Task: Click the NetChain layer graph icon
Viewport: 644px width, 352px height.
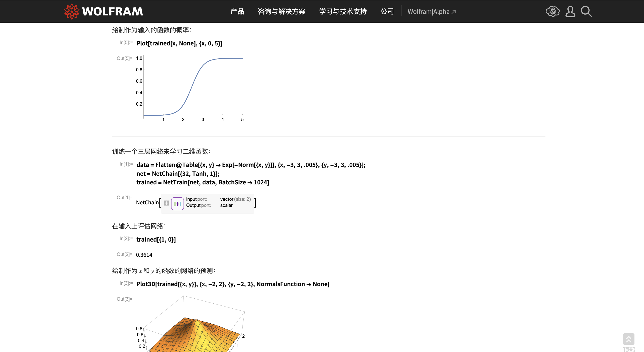Action: pyautogui.click(x=177, y=203)
